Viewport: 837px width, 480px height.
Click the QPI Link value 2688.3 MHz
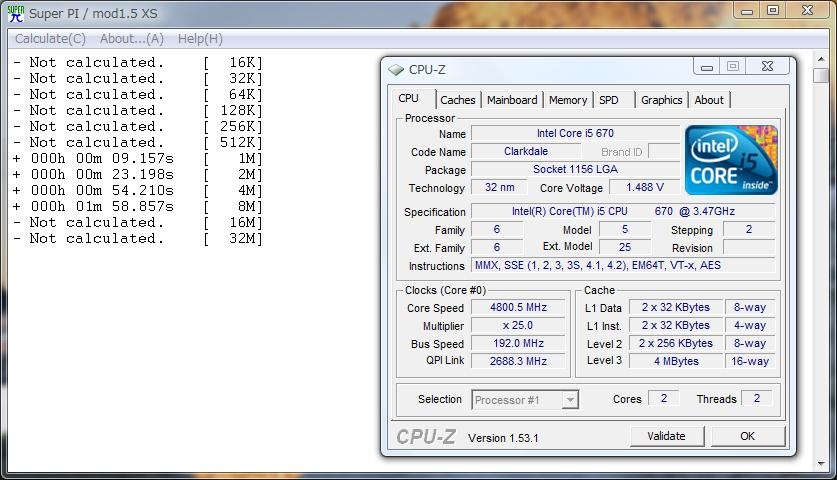point(518,361)
